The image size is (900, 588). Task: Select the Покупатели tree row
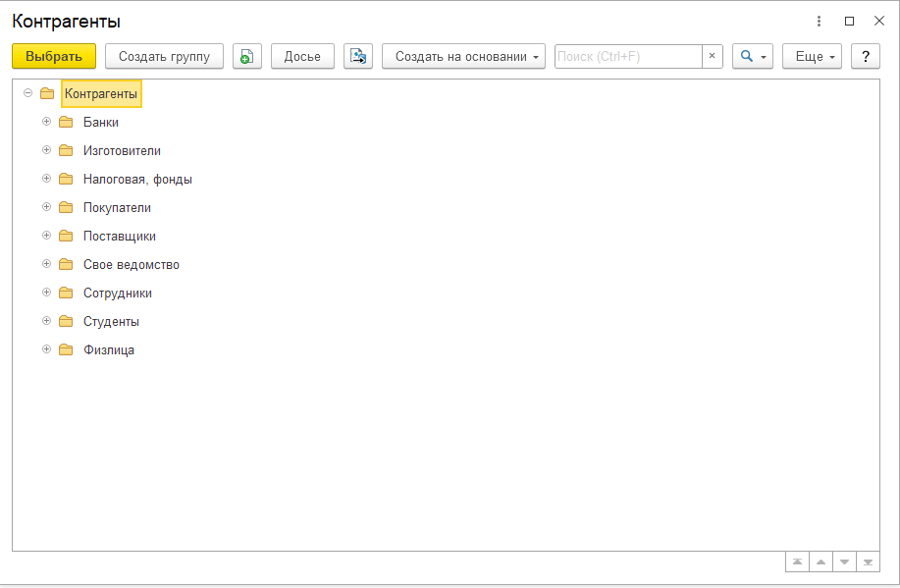(x=117, y=207)
